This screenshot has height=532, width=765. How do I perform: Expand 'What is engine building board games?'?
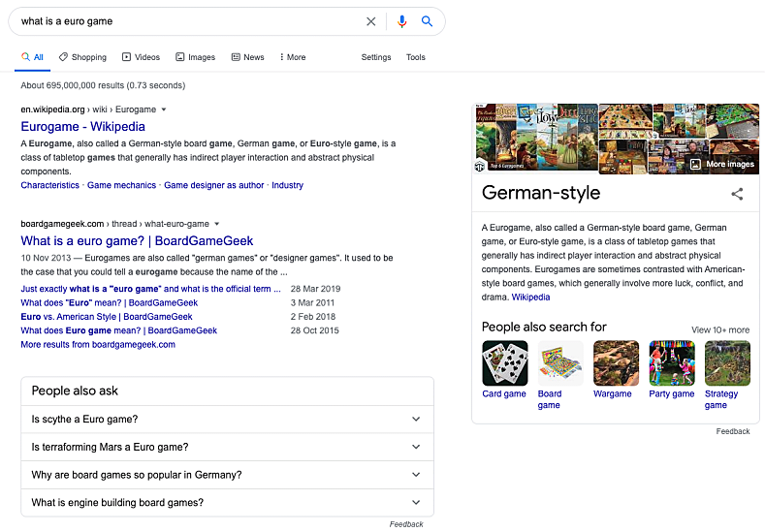tap(227, 503)
